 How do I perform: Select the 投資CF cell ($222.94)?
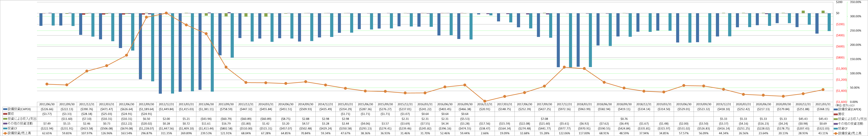click(x=47, y=128)
